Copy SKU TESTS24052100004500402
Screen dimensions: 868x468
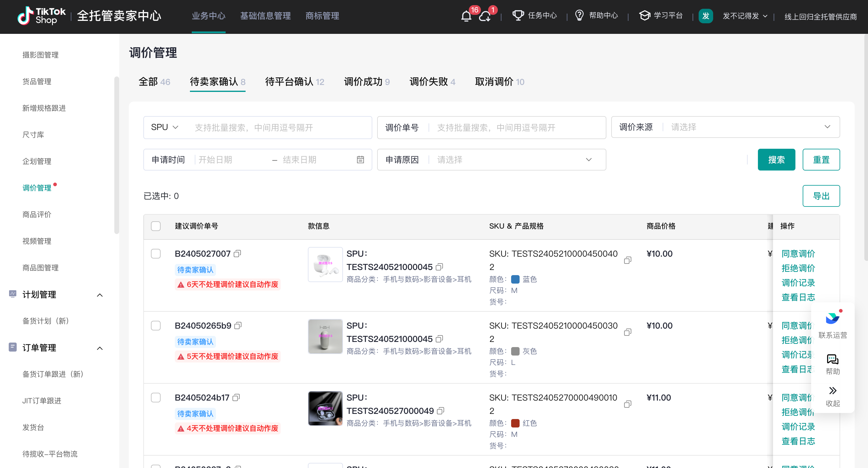coord(628,260)
